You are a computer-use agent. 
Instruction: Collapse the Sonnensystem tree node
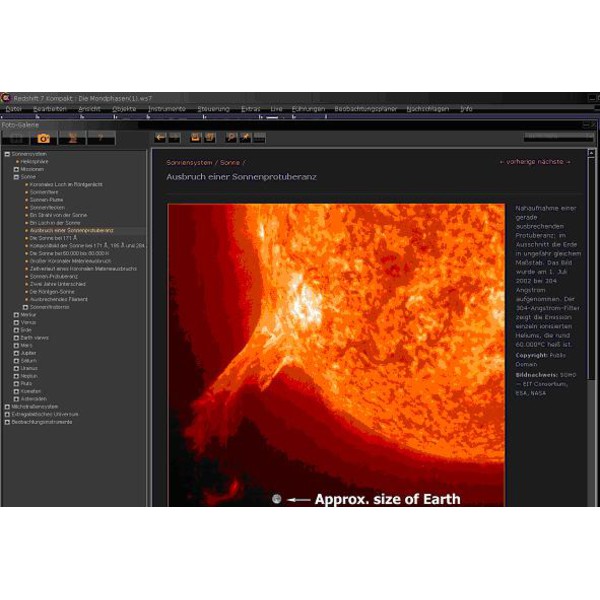tap(7, 155)
